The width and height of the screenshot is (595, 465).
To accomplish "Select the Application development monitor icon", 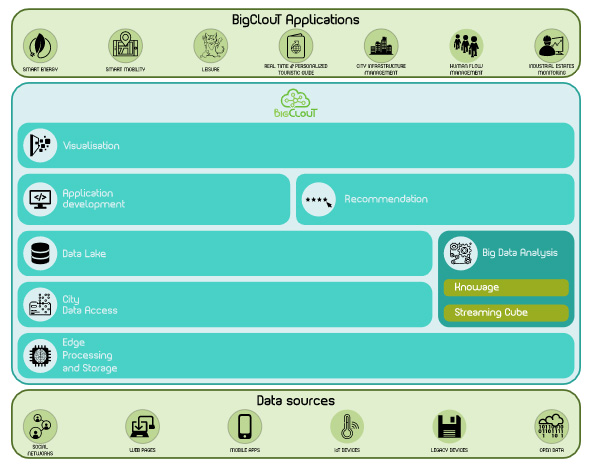I will pos(40,199).
